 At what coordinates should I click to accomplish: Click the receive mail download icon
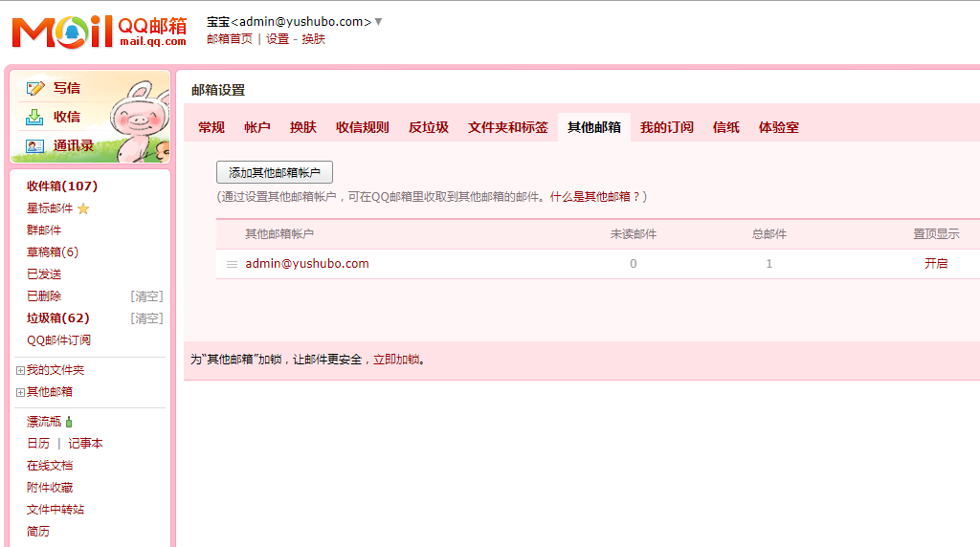[x=35, y=117]
